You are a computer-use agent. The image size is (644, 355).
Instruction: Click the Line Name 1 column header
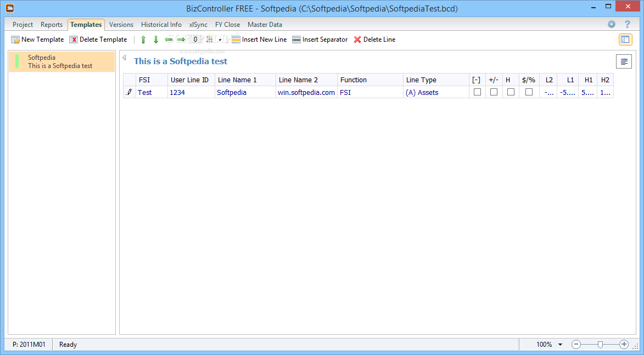245,80
